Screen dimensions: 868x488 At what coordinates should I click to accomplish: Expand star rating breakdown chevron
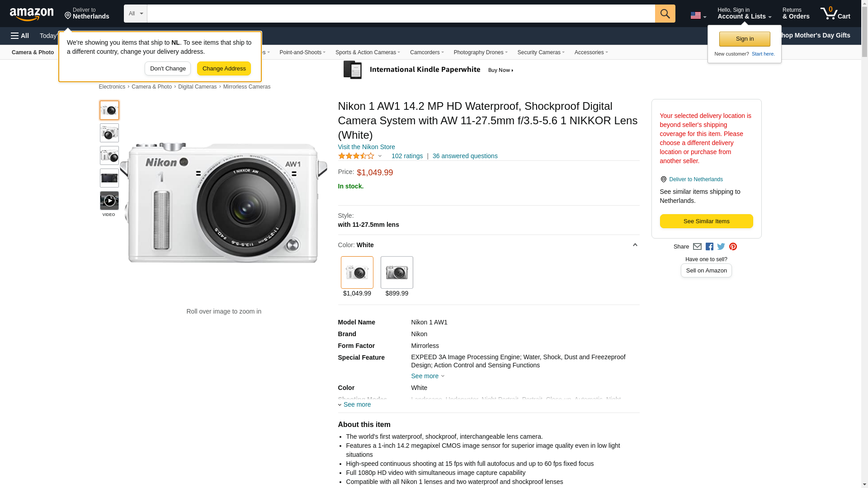(380, 156)
